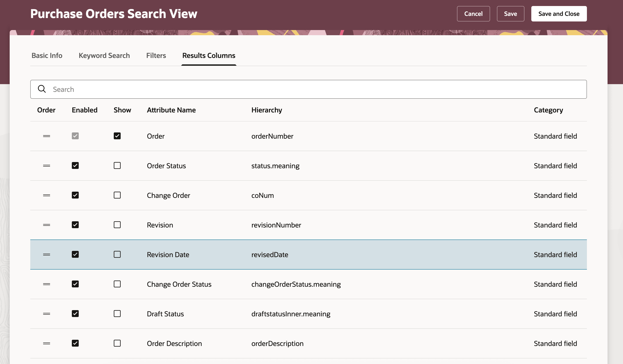Toggle Show for the Draft Status attribute
The image size is (623, 364).
[117, 314]
